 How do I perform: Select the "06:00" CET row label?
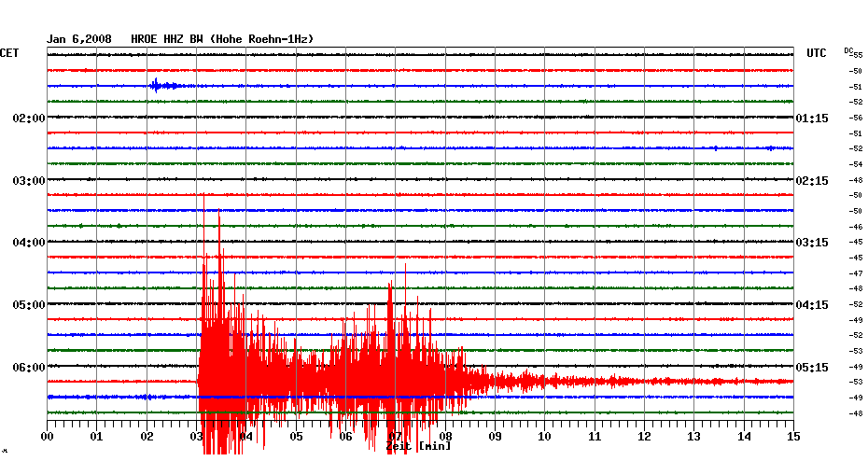coord(29,368)
